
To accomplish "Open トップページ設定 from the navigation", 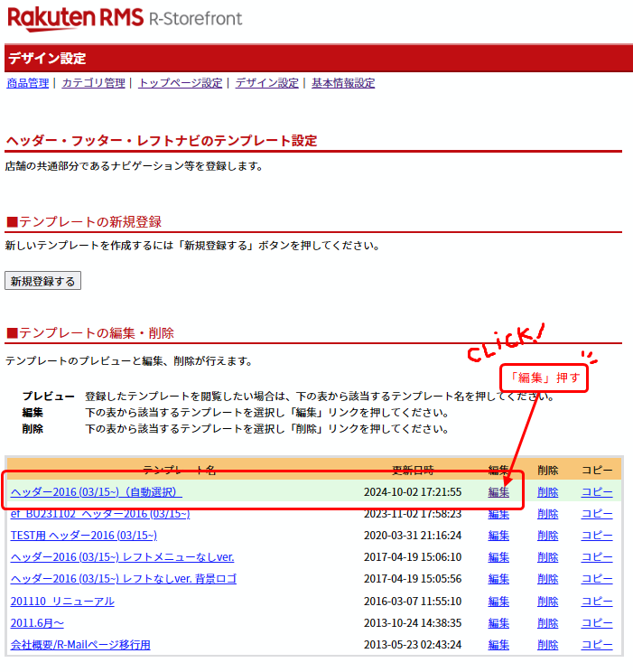I will coord(180,83).
